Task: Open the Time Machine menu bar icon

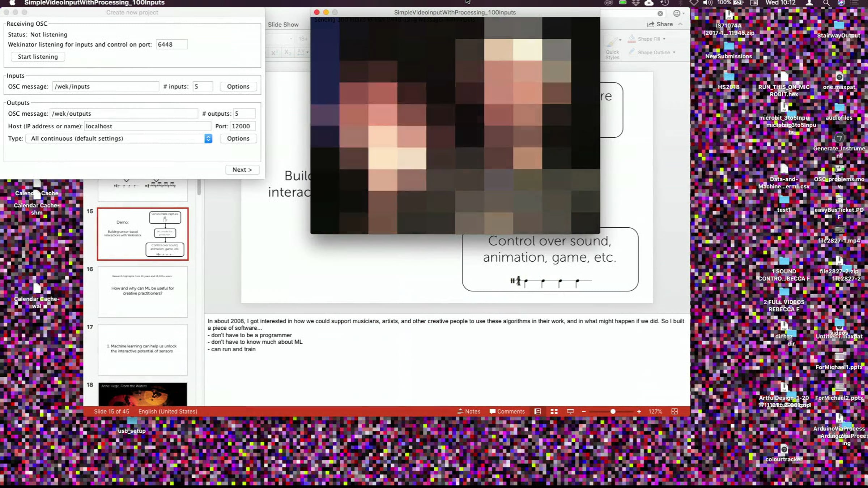Action: [664, 3]
